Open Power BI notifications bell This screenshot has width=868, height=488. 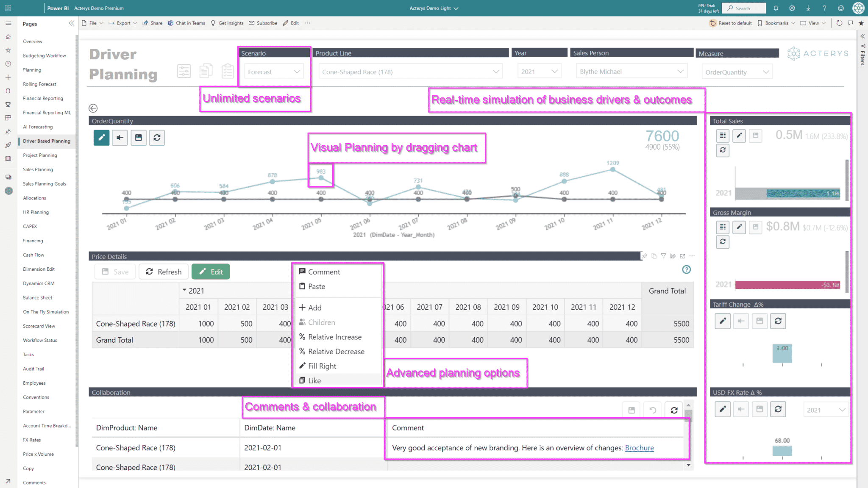(776, 8)
